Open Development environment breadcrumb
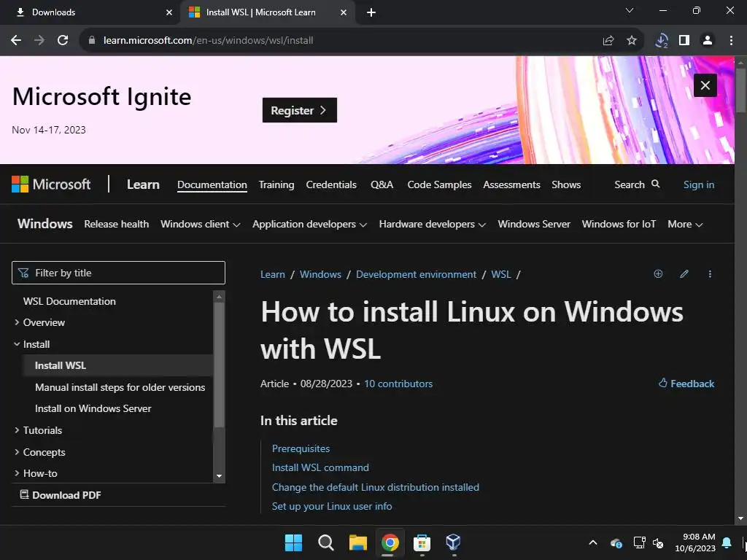This screenshot has height=560, width=747. click(x=416, y=274)
